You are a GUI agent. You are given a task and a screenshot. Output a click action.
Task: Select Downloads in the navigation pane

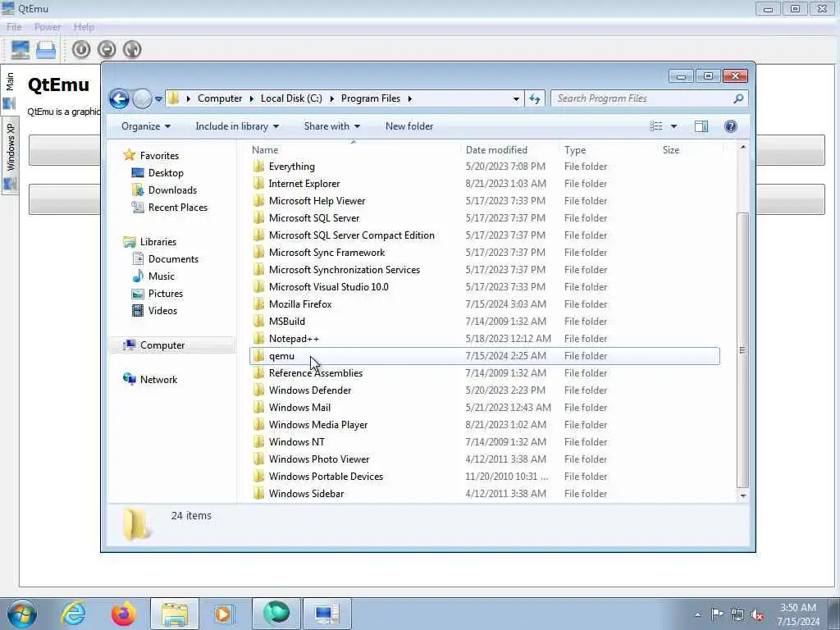[x=172, y=190]
